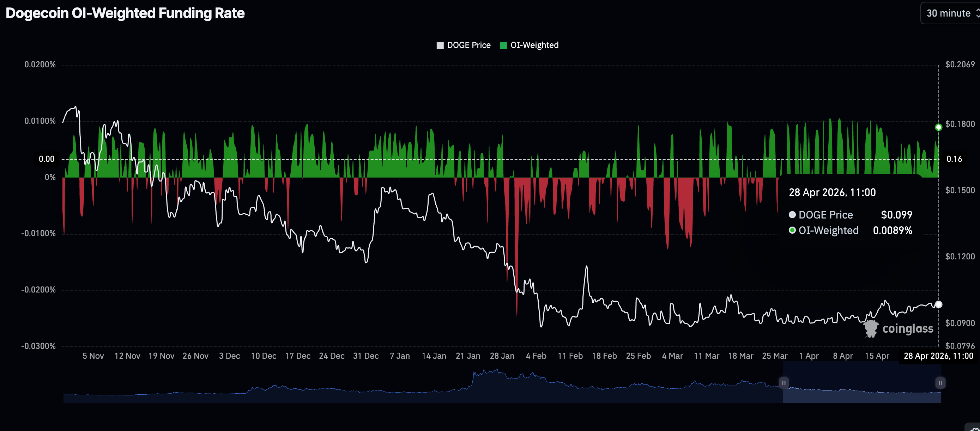Image resolution: width=980 pixels, height=431 pixels.
Task: Click the green bullet beside OI-Weighted in the tooltip
Action: (x=792, y=230)
